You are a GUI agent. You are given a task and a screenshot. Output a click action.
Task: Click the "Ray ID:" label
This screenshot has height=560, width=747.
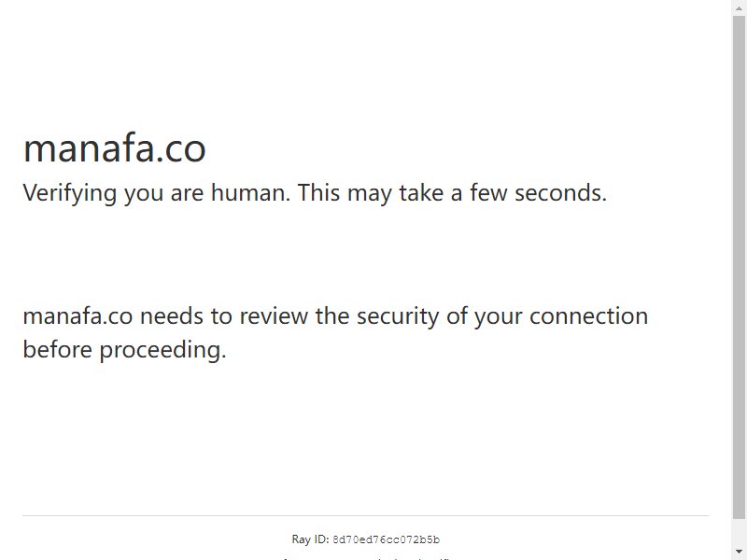pos(310,539)
